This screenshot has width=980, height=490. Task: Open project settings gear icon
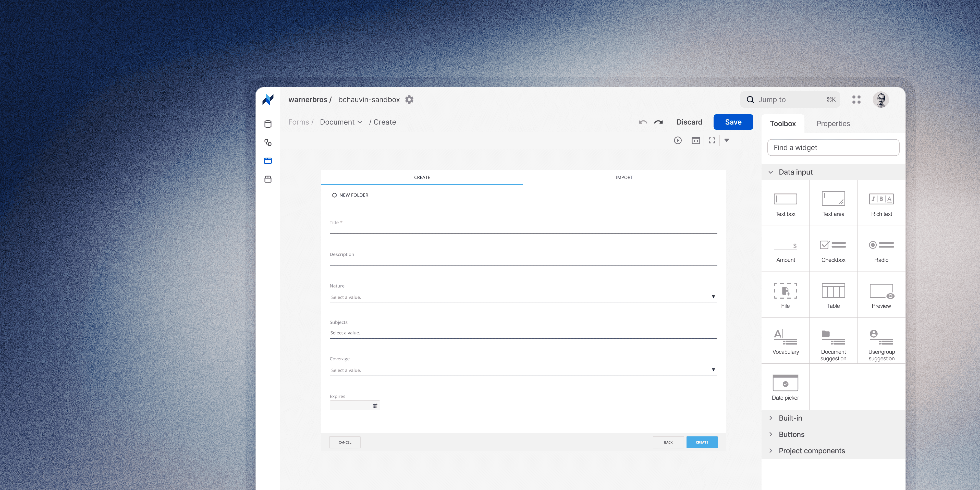coord(409,100)
